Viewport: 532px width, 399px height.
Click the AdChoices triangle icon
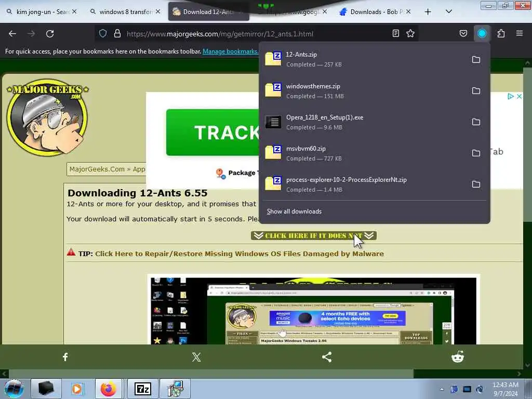(510, 96)
